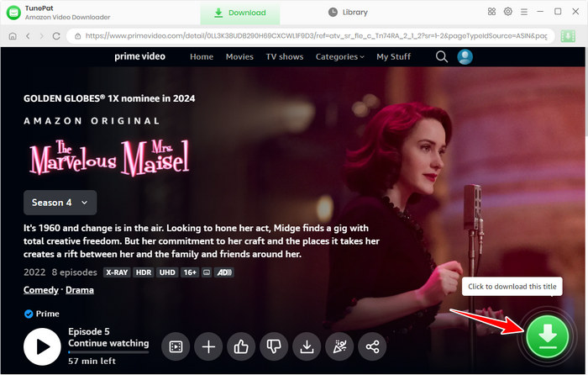Open the Download tab
The height and width of the screenshot is (375, 588).
click(240, 13)
